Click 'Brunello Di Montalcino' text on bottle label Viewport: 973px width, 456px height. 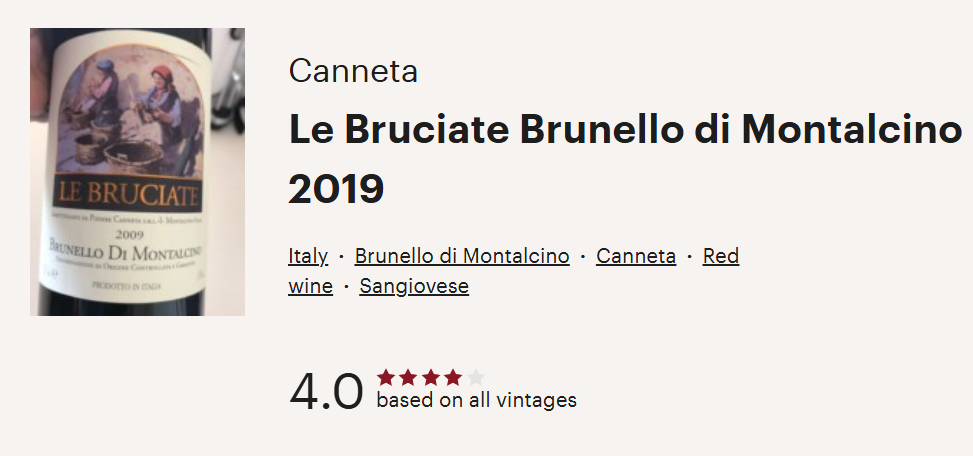pyautogui.click(x=130, y=253)
